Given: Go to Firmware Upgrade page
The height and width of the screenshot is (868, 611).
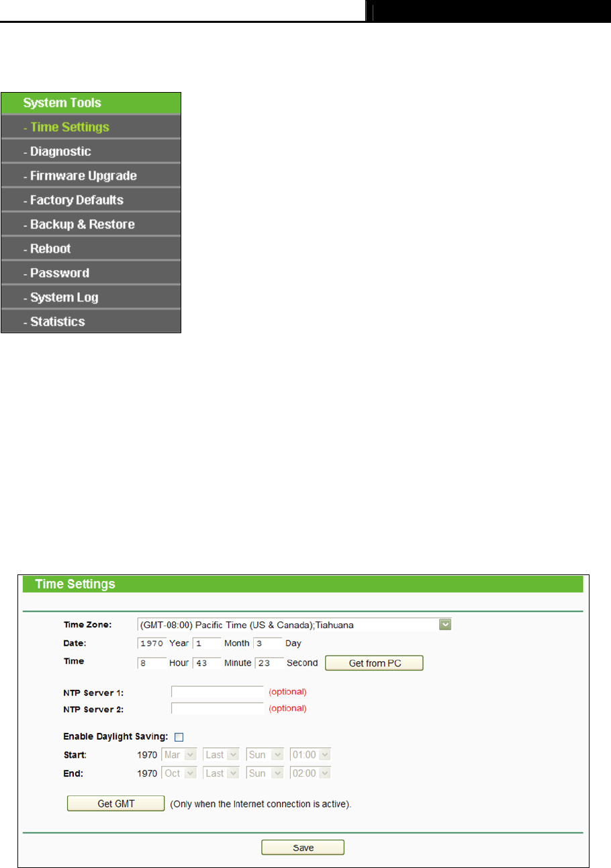Looking at the screenshot, I should tap(91, 175).
